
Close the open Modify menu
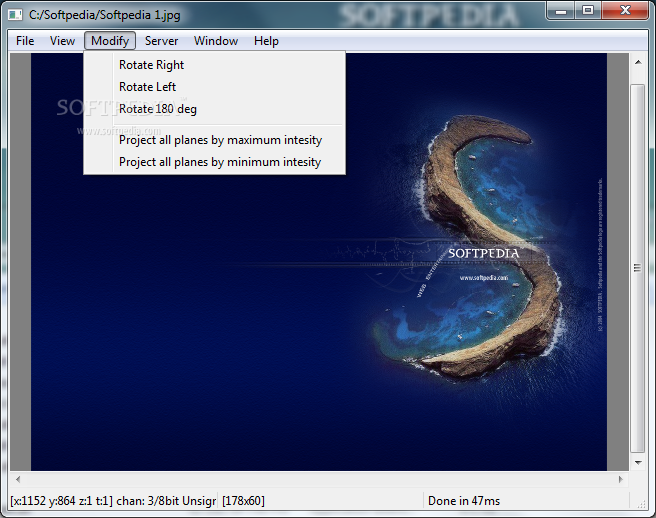tap(110, 41)
